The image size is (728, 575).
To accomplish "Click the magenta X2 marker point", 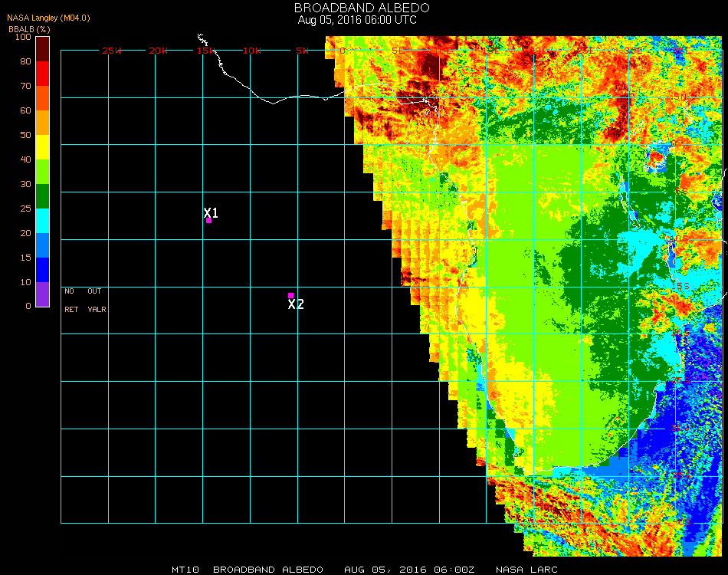I will pyautogui.click(x=290, y=295).
